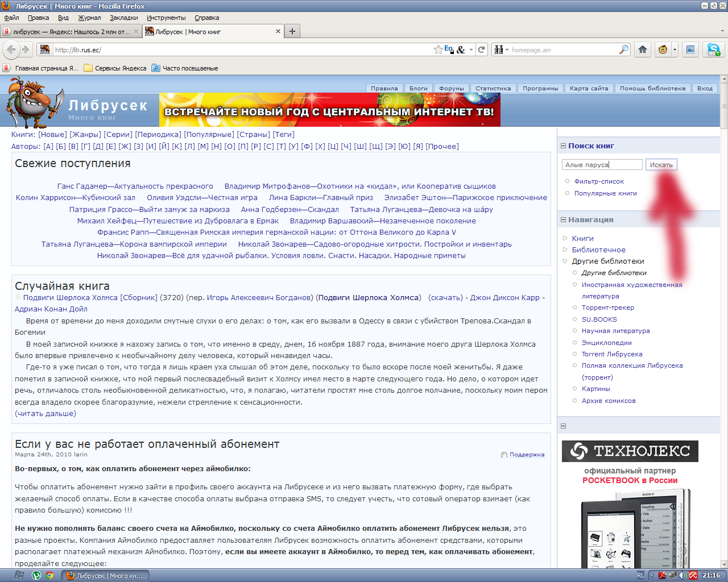Click the book search input field
This screenshot has width=728, height=582.
pyautogui.click(x=602, y=164)
